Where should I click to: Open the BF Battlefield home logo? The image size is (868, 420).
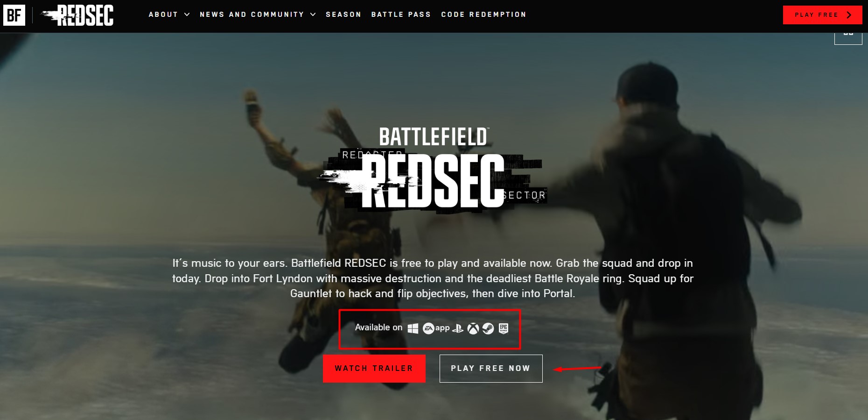[x=14, y=15]
